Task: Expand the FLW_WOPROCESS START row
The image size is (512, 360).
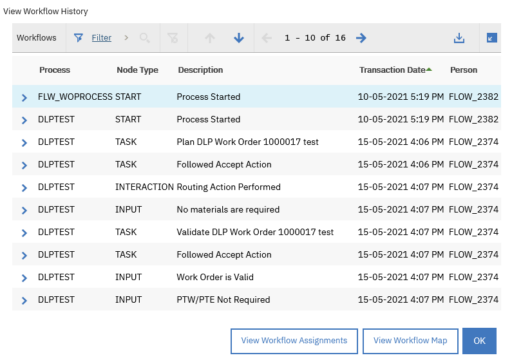Action: click(x=24, y=97)
